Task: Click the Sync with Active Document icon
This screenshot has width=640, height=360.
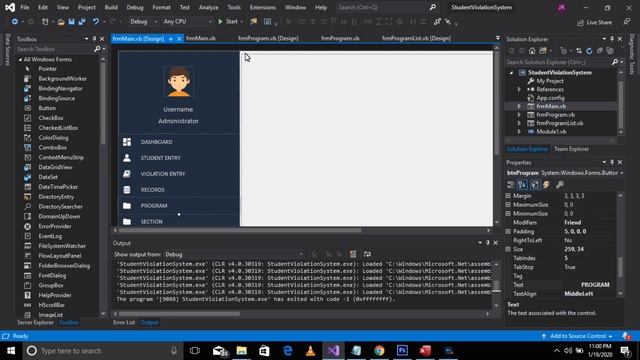Action: coord(579,51)
